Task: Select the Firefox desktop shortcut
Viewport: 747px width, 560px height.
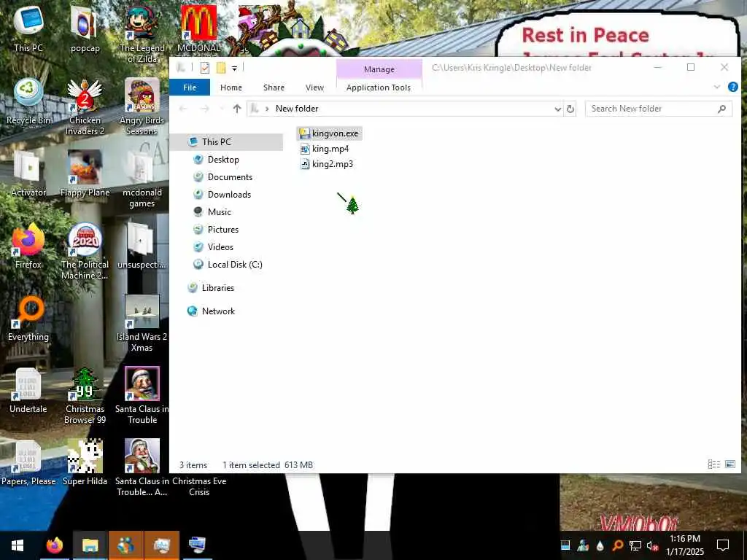Action: 28,246
